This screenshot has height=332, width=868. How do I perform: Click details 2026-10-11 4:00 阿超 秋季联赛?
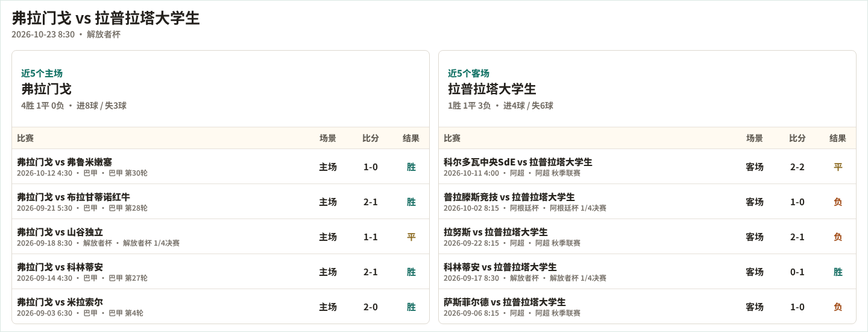[x=512, y=173]
